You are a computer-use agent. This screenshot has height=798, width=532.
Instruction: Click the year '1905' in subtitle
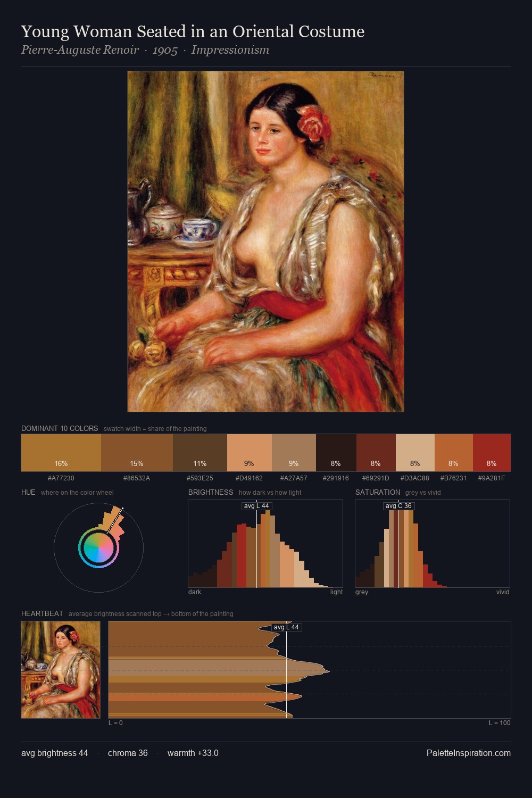[x=165, y=50]
